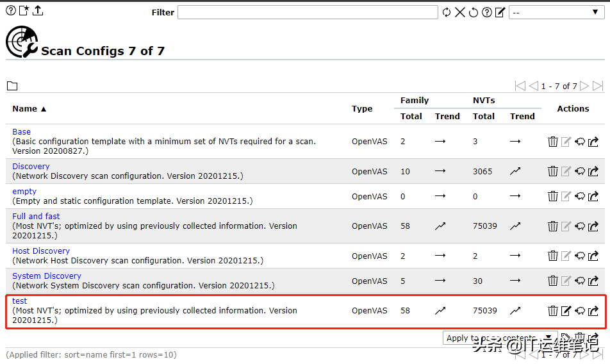Click Family Total column header
Screen dimensions: 610x364
pyautogui.click(x=411, y=116)
